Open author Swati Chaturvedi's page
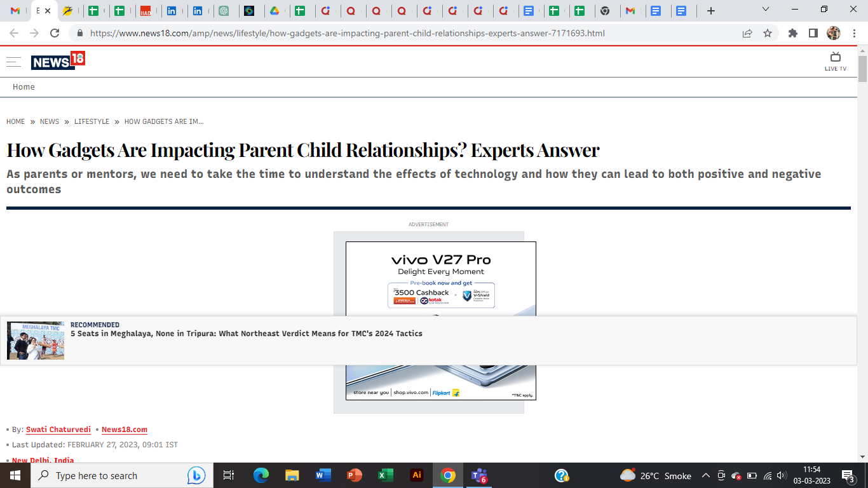The width and height of the screenshot is (868, 488). (58, 430)
